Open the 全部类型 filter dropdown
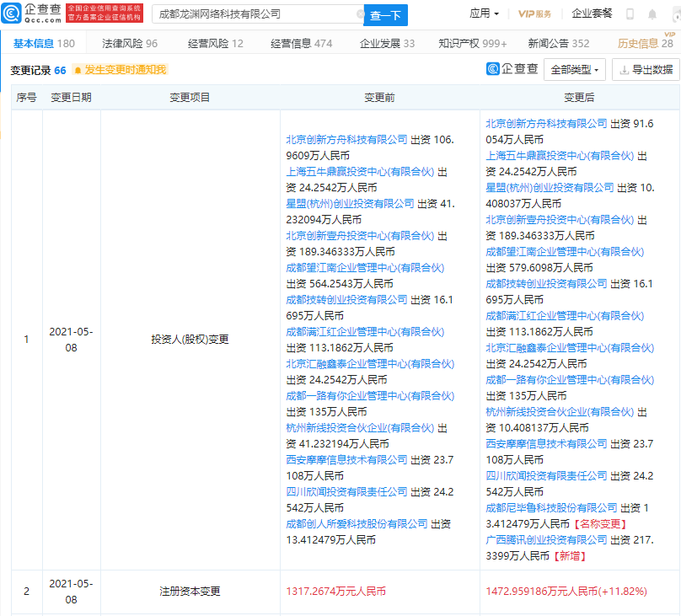 click(575, 70)
